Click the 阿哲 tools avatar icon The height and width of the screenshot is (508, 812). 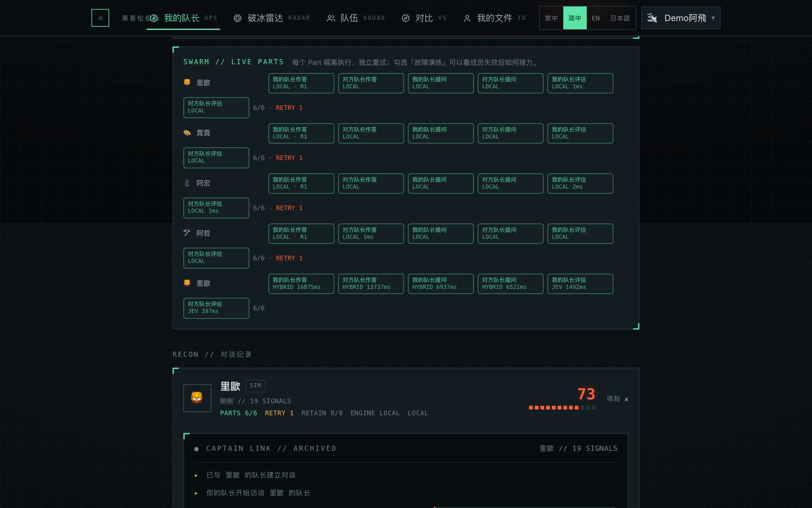pyautogui.click(x=187, y=233)
